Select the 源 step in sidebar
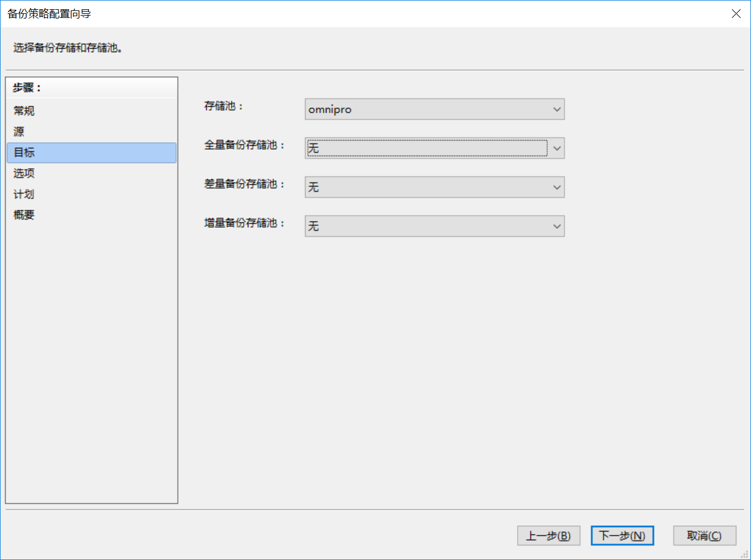 point(19,132)
